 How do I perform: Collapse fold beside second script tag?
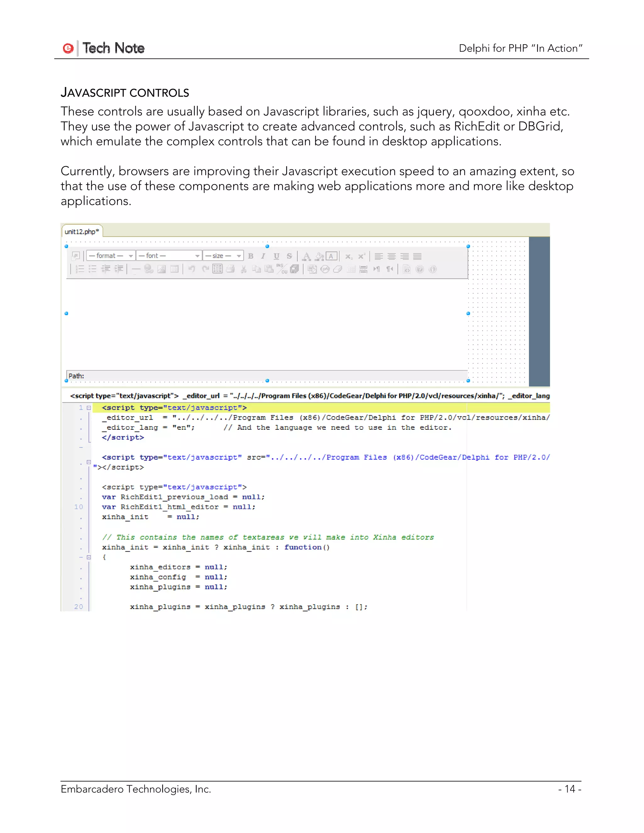pyautogui.click(x=88, y=462)
